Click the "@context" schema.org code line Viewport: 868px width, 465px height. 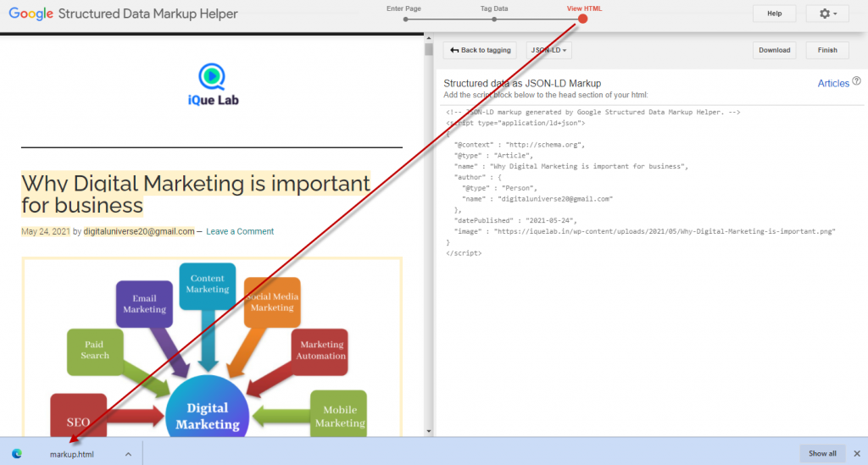[x=520, y=145]
